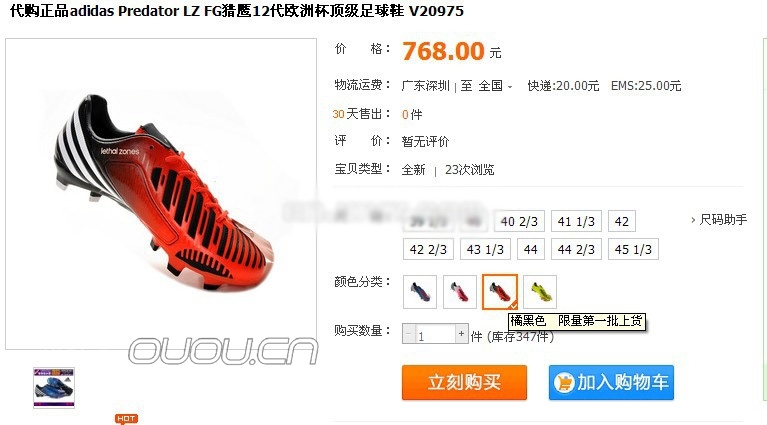Image resolution: width=767 pixels, height=425 pixels.
Task: Choose shoe size 44 2/3
Action: 576,249
